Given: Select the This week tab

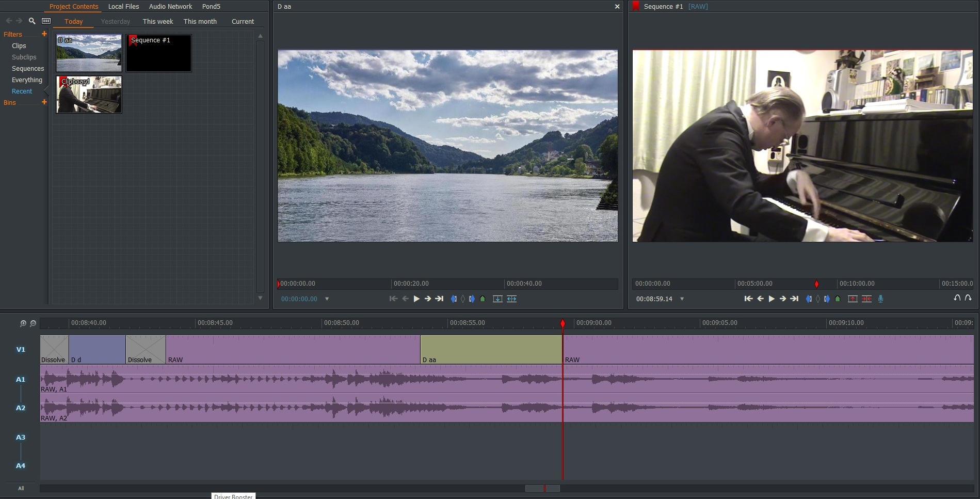Looking at the screenshot, I should click(x=157, y=22).
